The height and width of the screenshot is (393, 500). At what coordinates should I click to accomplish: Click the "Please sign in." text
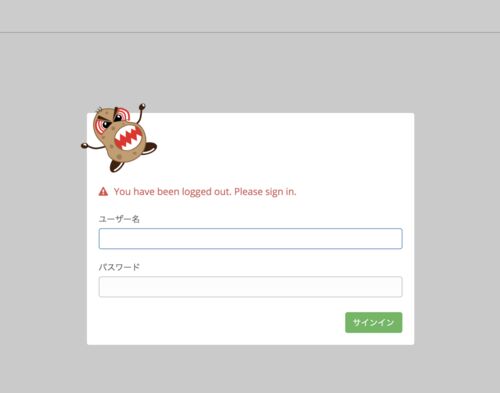[265, 192]
